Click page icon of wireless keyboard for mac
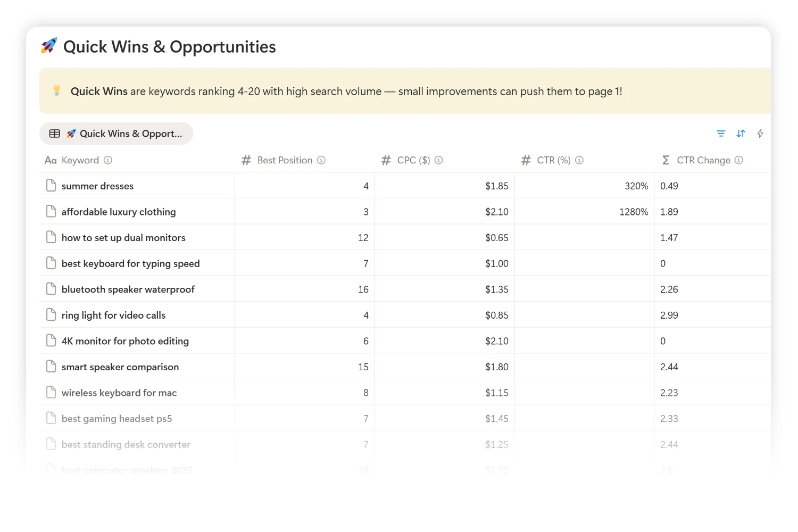 coord(51,393)
